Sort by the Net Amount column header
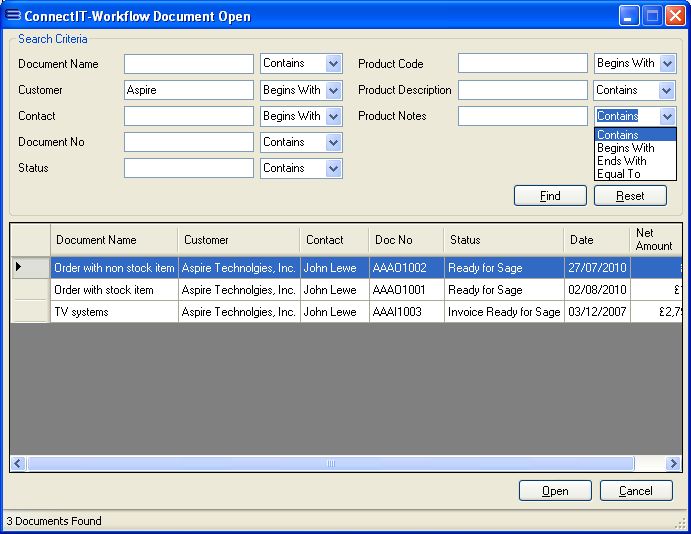The image size is (691, 534). [656, 240]
